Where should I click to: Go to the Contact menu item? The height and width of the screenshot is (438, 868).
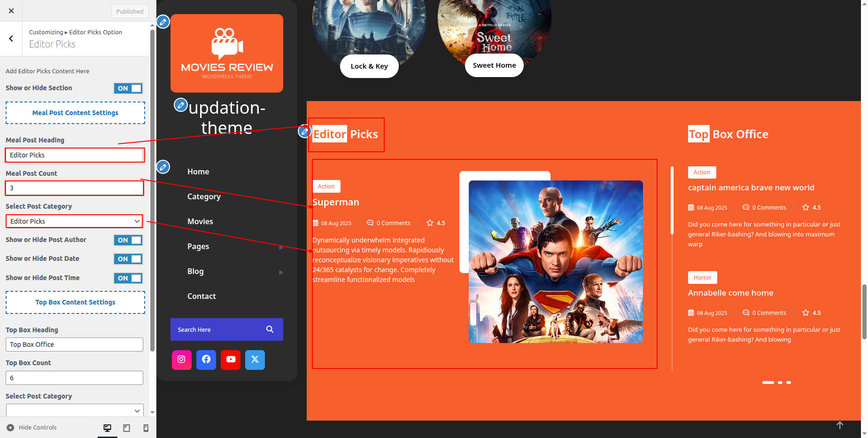click(x=201, y=296)
